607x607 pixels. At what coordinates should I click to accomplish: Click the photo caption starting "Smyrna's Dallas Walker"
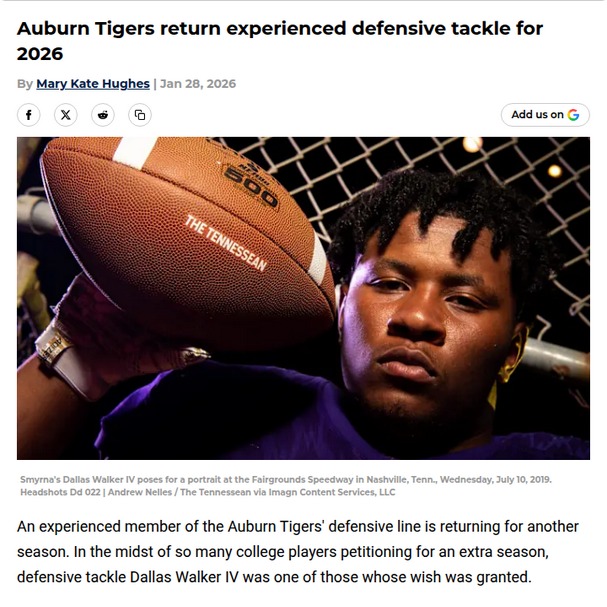(x=285, y=480)
